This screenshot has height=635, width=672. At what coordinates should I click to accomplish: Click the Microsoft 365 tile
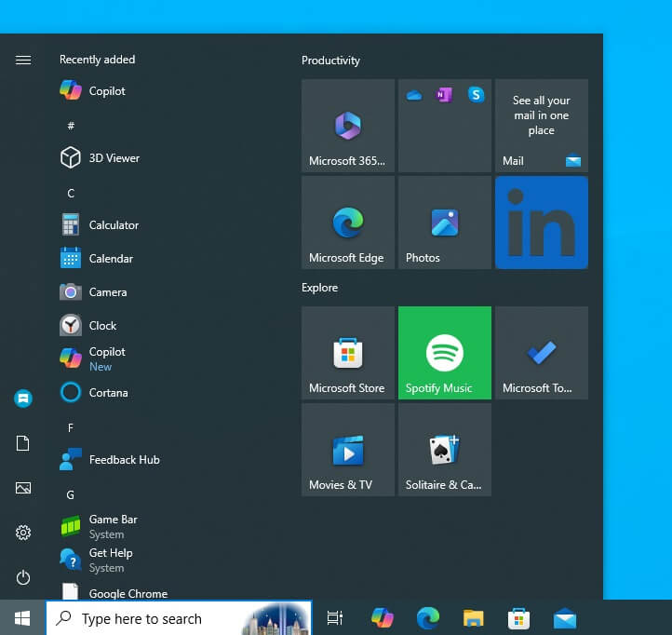click(x=347, y=126)
